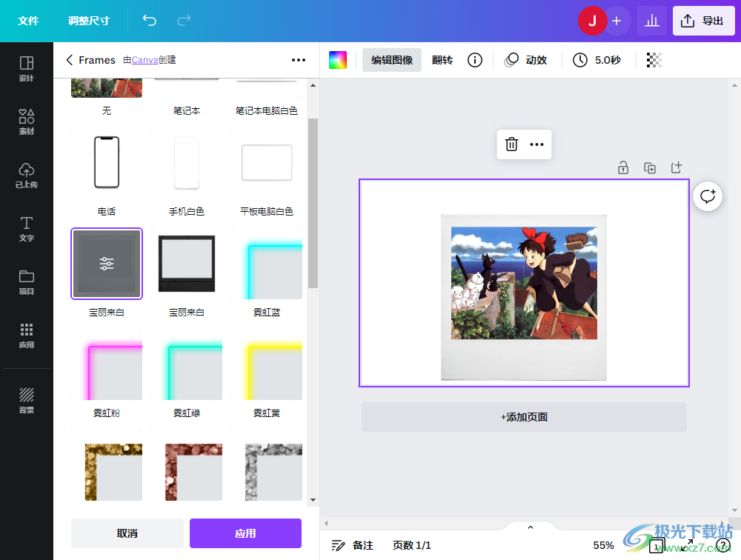
Task: Select the 电话 phone frame
Action: (x=107, y=162)
